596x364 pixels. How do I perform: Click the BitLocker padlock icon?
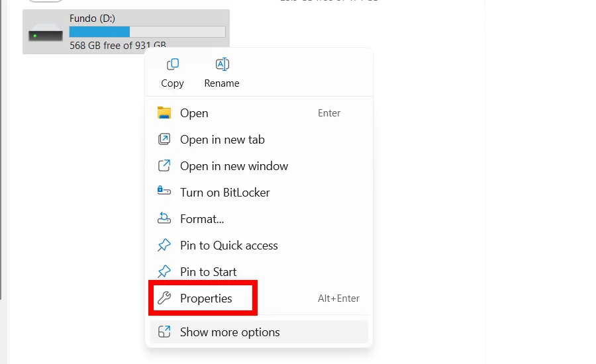164,192
